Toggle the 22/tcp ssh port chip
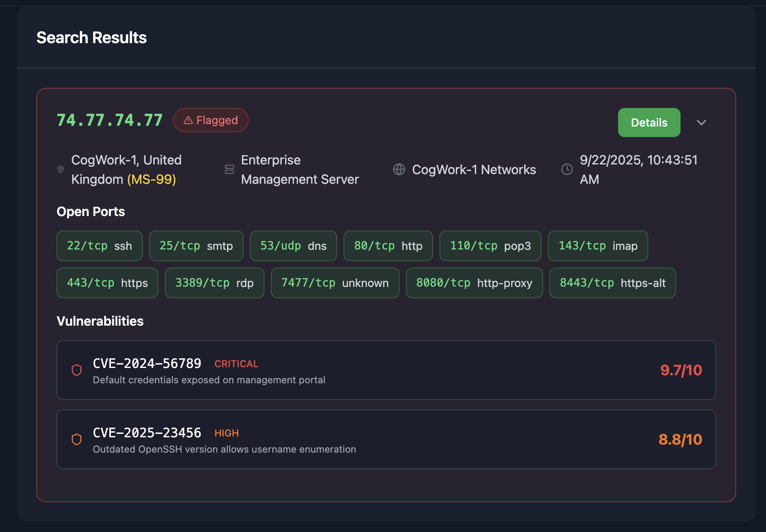 99,246
